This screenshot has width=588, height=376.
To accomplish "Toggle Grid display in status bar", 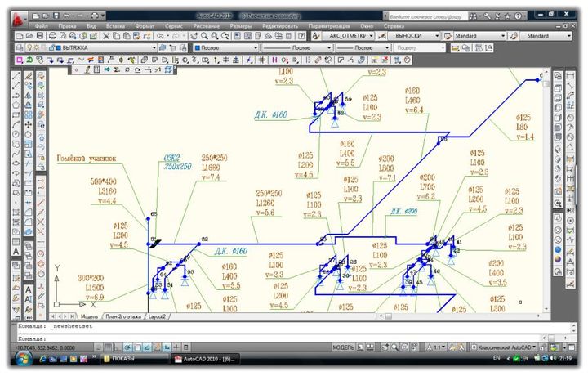I will click(x=108, y=347).
